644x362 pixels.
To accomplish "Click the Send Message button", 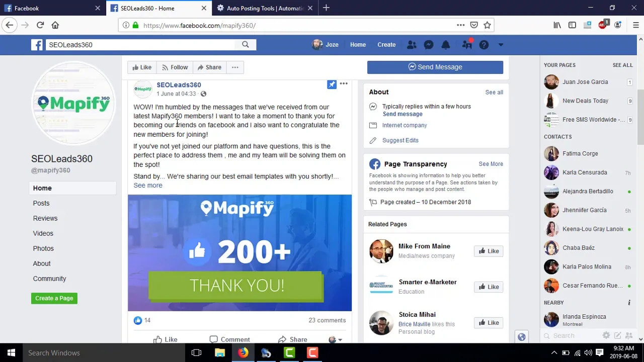I will point(435,67).
